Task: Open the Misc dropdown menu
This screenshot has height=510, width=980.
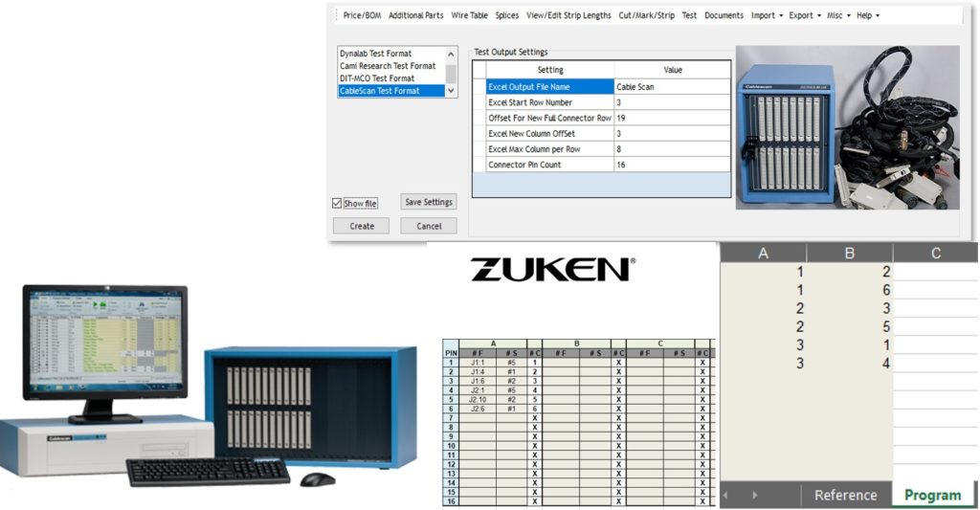Action: tap(838, 15)
